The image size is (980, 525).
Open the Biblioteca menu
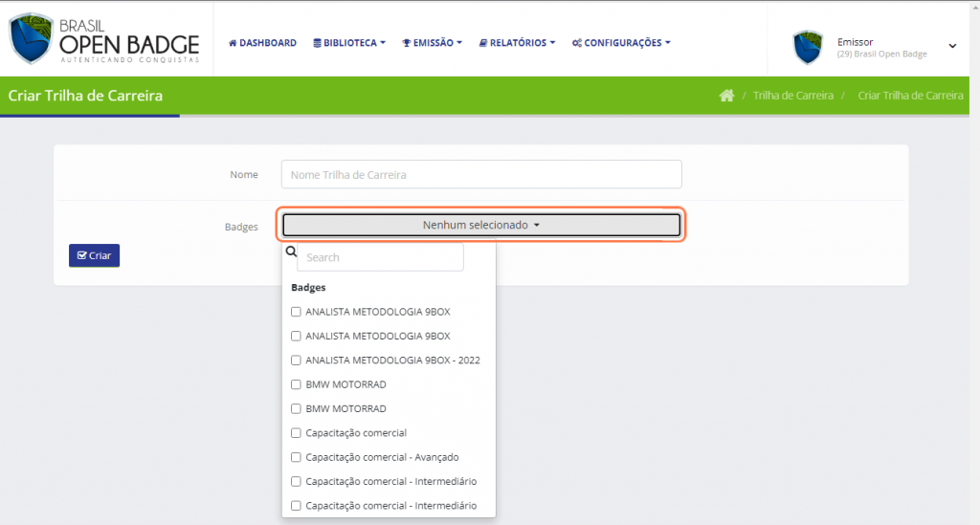click(349, 42)
